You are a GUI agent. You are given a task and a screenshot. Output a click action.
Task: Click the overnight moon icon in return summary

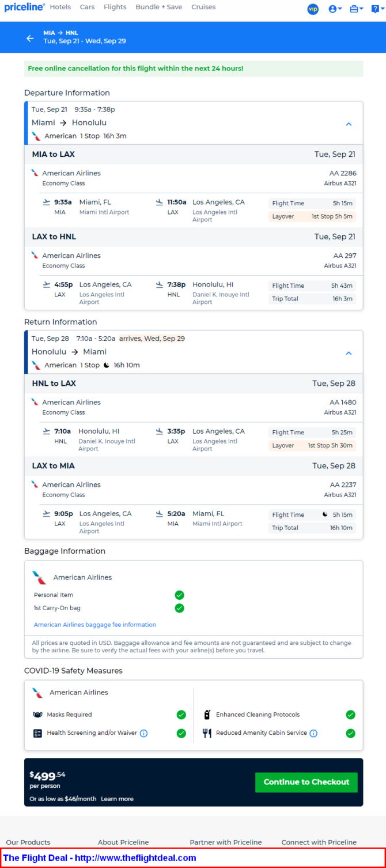(106, 365)
